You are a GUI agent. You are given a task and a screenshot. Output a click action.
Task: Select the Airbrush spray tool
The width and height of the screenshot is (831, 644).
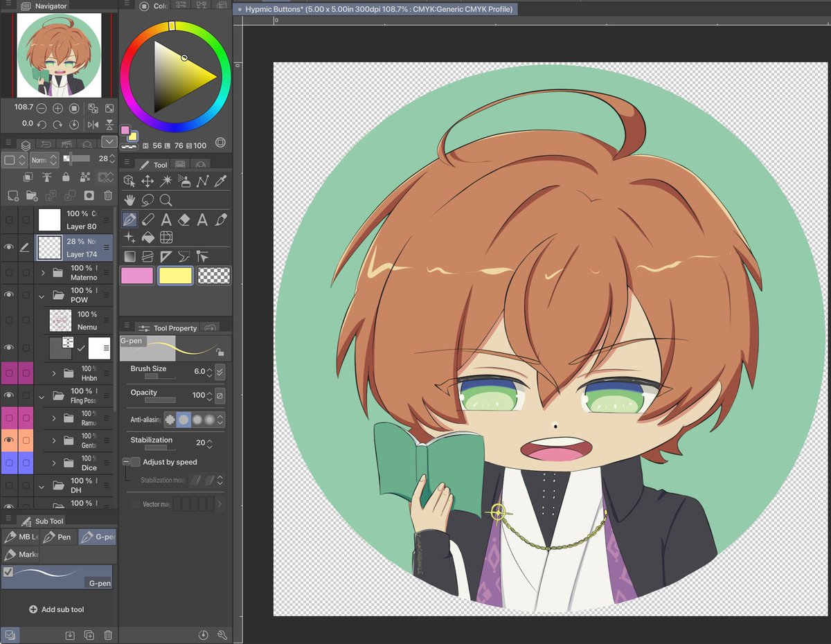(x=184, y=181)
